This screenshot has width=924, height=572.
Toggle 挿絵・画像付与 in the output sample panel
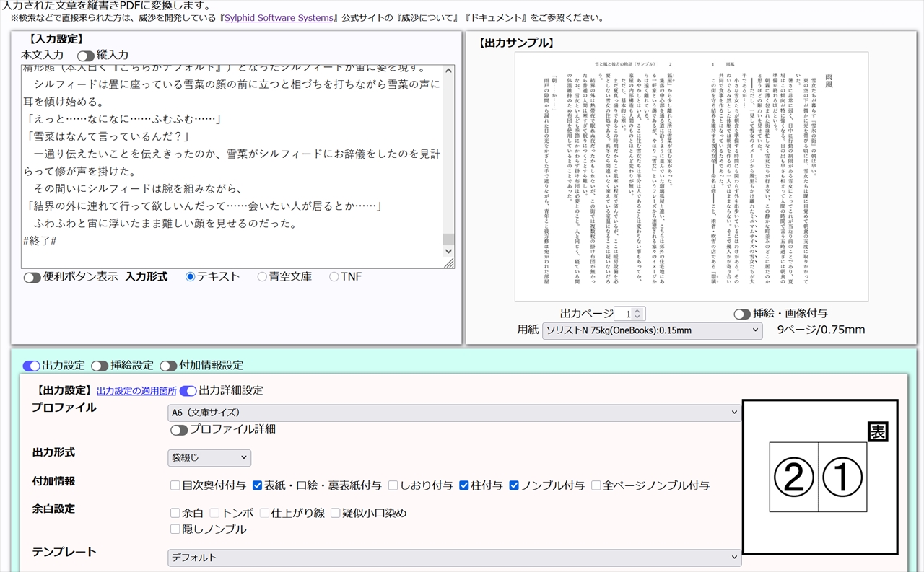point(741,313)
